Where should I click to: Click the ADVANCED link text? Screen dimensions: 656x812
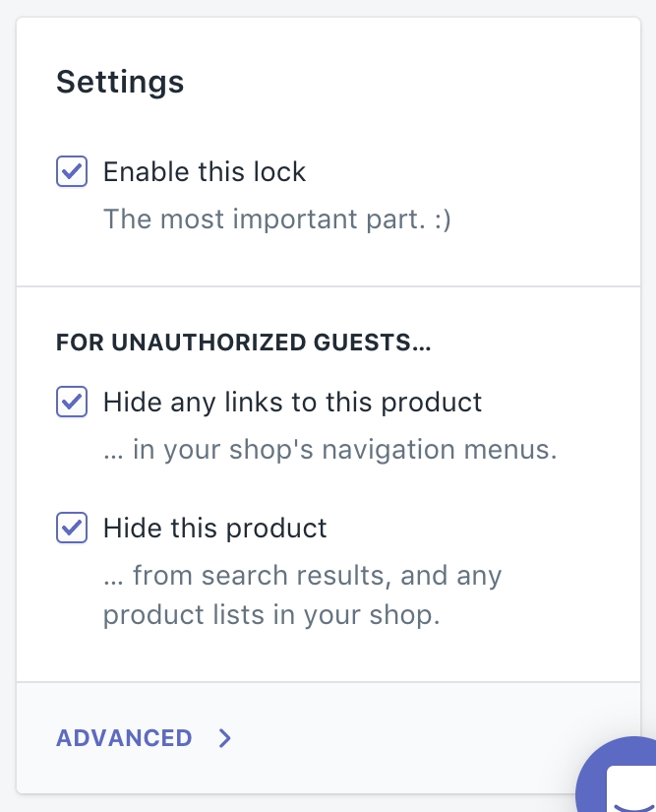click(124, 738)
